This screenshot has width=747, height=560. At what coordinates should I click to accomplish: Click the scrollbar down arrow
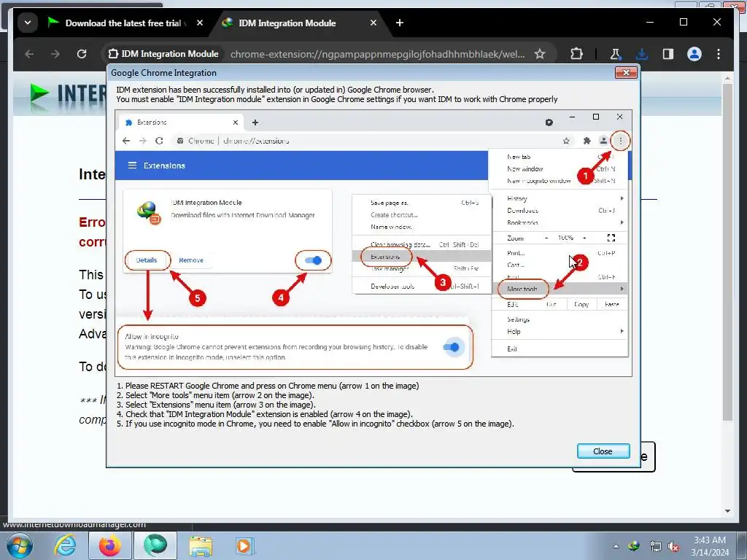pos(727,511)
